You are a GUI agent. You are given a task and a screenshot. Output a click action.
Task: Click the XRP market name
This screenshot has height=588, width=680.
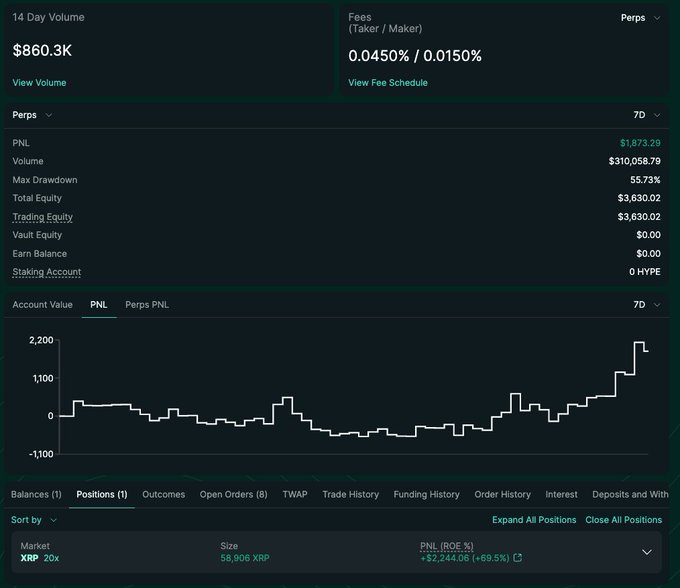pos(29,558)
